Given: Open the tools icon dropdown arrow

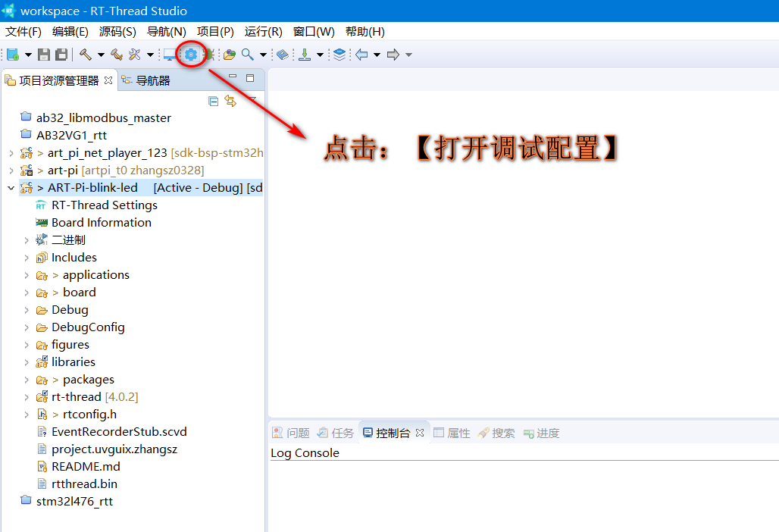Looking at the screenshot, I should [x=150, y=55].
